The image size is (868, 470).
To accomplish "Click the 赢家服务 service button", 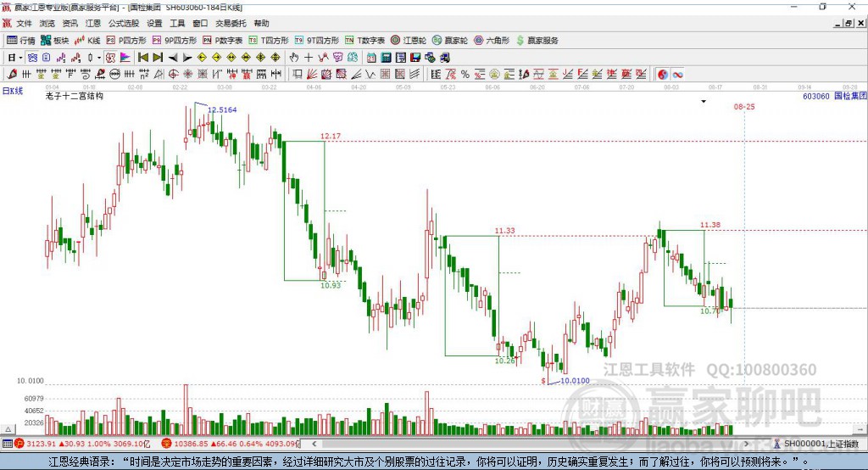I will pyautogui.click(x=537, y=41).
